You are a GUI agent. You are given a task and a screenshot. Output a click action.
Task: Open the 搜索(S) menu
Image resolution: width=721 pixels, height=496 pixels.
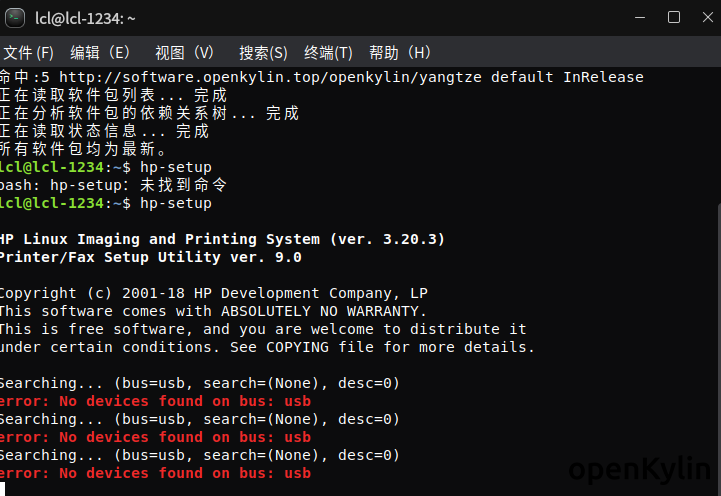(x=263, y=53)
